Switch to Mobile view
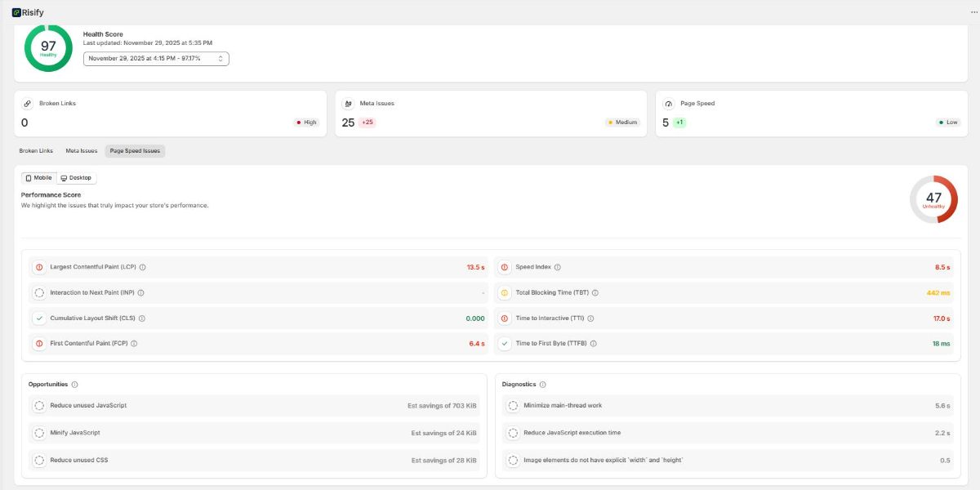This screenshot has height=490, width=980. coord(38,178)
